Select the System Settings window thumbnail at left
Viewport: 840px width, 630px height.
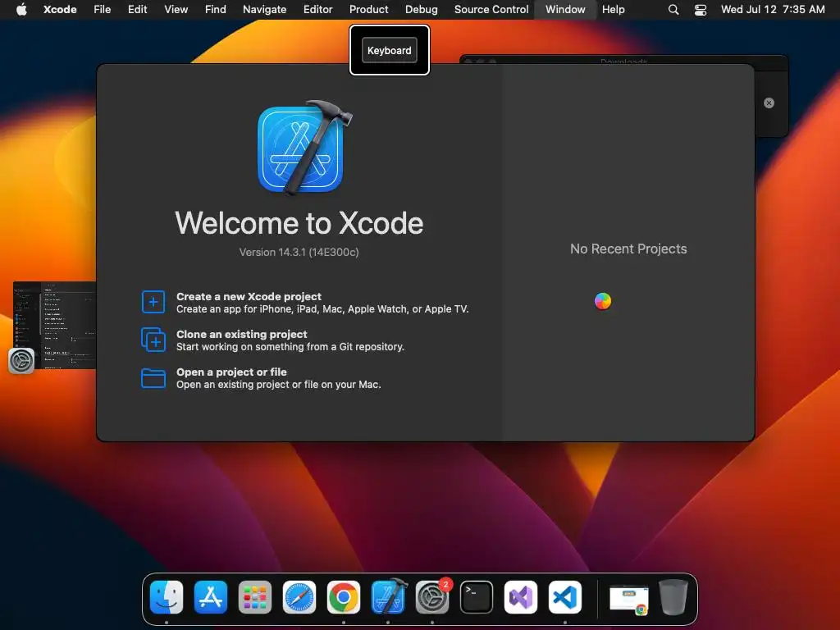click(x=55, y=325)
